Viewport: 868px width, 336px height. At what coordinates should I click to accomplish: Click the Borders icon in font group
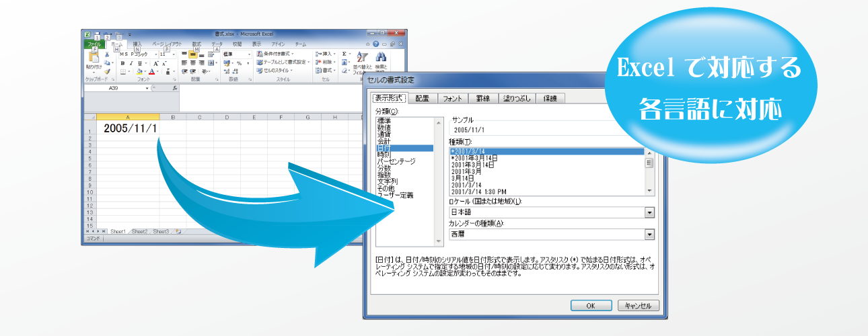[x=124, y=71]
